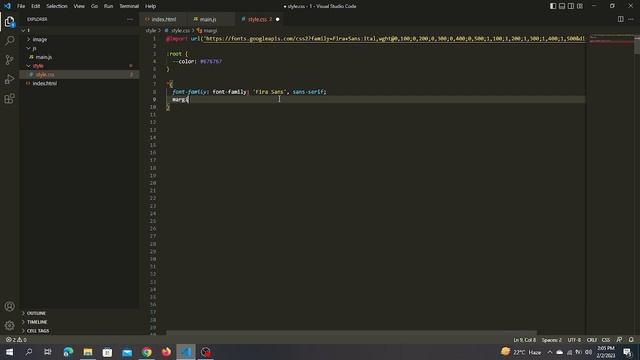The image size is (640, 360).
Task: Open the Accounts menu icon
Action: (x=9, y=306)
